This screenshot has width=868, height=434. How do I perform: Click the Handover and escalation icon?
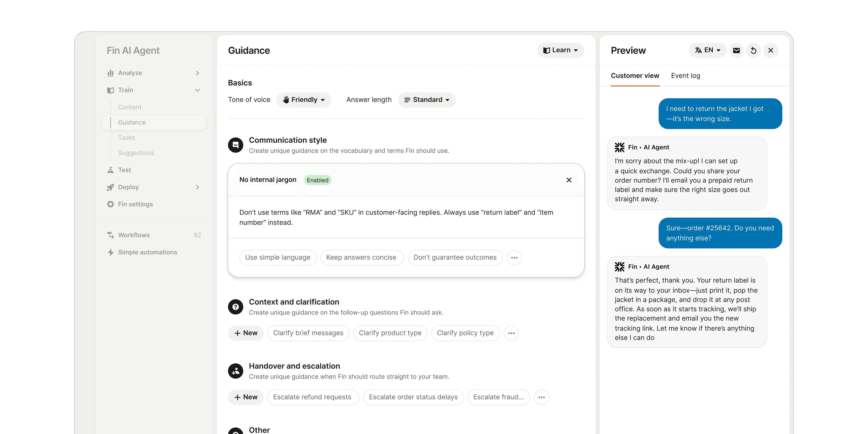(x=236, y=371)
